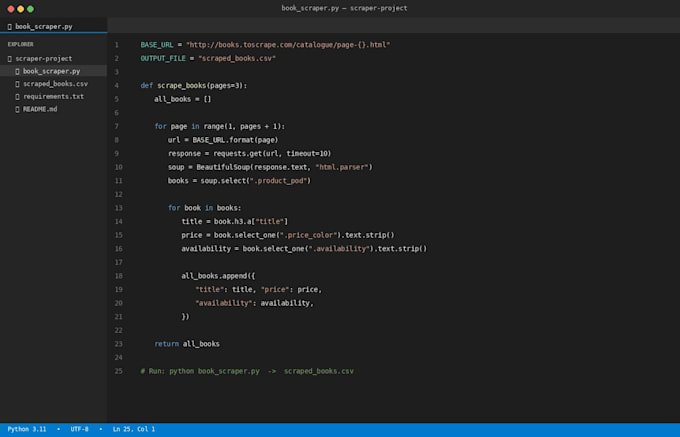The image size is (680, 437).
Task: Click the file icon beside requirements.txt
Action: coord(17,96)
